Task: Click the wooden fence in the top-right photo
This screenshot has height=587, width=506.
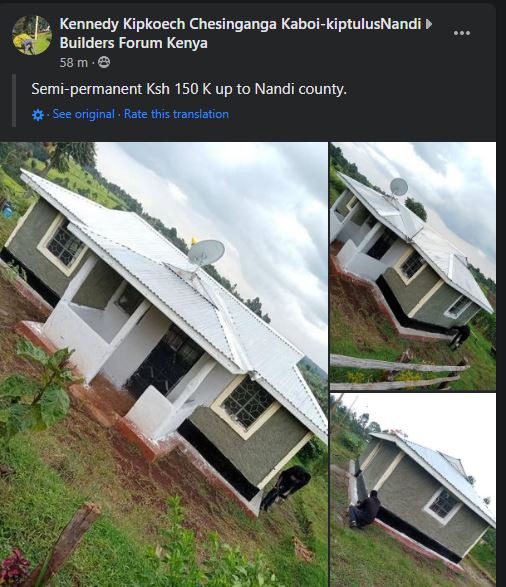Action: tap(397, 371)
